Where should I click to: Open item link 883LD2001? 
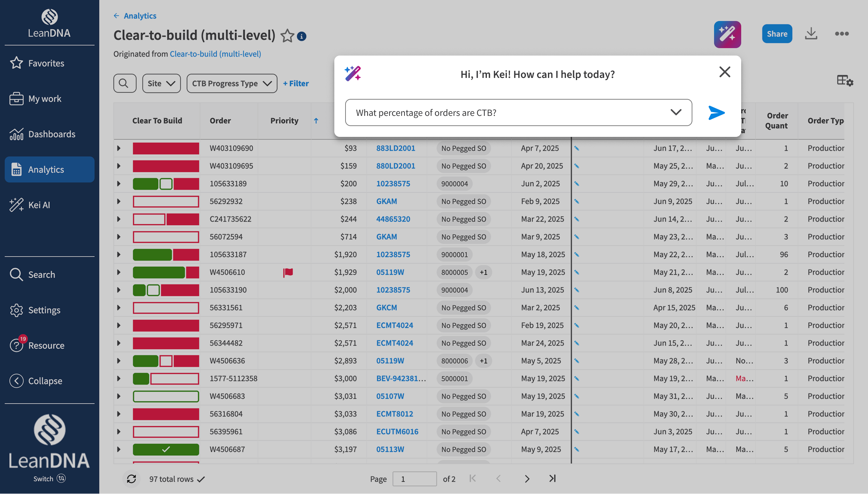tap(395, 148)
